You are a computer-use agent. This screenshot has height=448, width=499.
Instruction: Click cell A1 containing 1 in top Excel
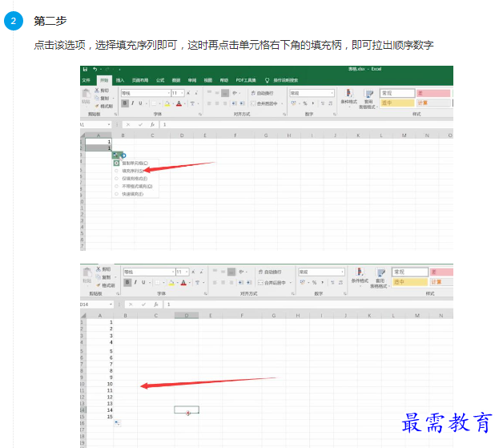[99, 142]
